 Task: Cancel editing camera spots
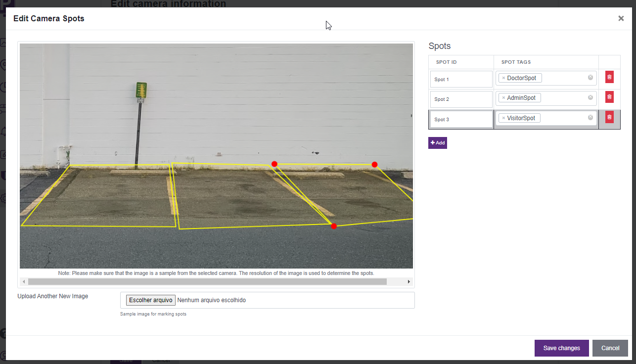pyautogui.click(x=610, y=348)
